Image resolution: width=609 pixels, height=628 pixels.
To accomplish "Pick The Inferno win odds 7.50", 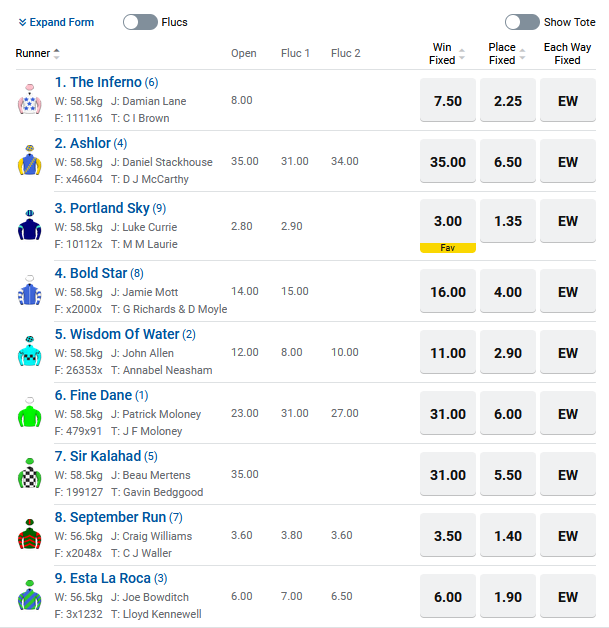I will (x=447, y=100).
